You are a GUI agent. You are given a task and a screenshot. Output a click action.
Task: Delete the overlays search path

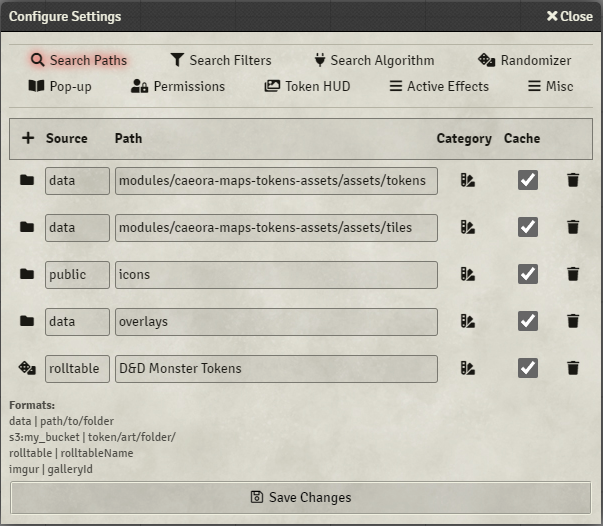point(573,321)
